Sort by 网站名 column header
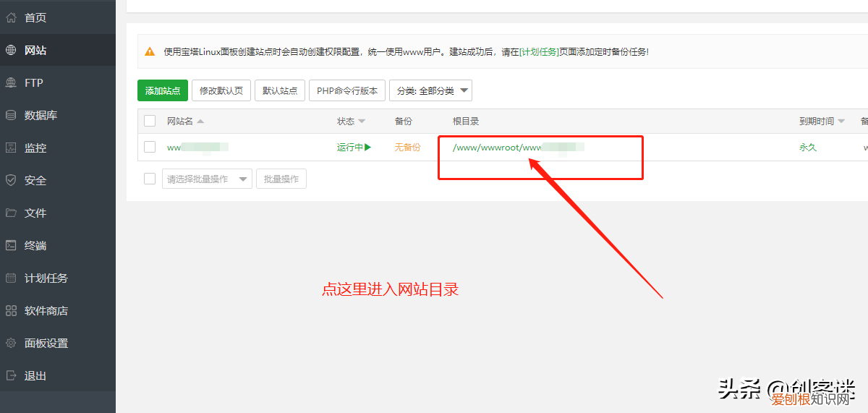 click(x=185, y=121)
